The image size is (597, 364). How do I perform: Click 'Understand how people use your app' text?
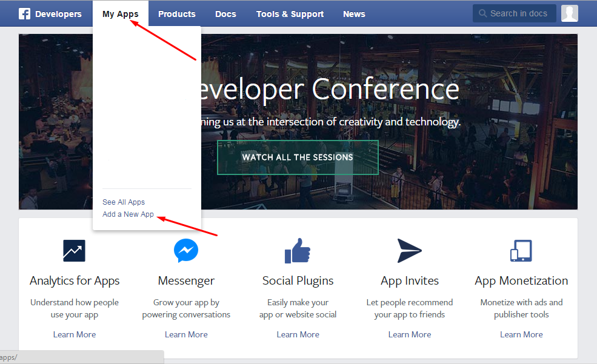pos(74,308)
